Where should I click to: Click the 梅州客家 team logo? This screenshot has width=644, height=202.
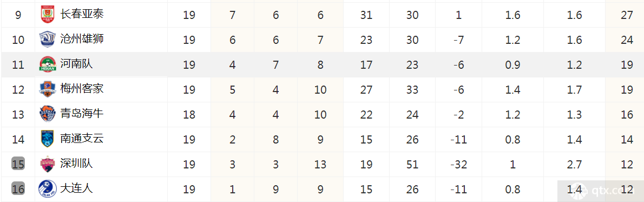coord(47,89)
